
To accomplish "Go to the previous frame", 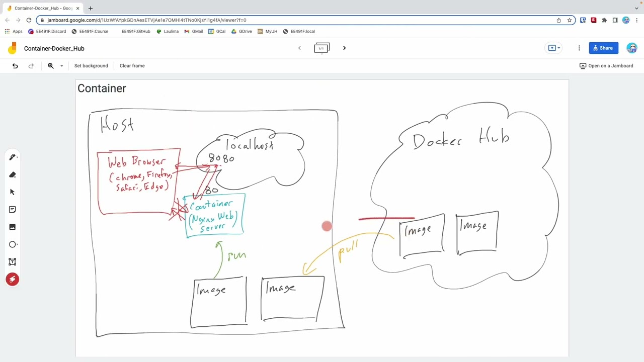I will click(299, 48).
